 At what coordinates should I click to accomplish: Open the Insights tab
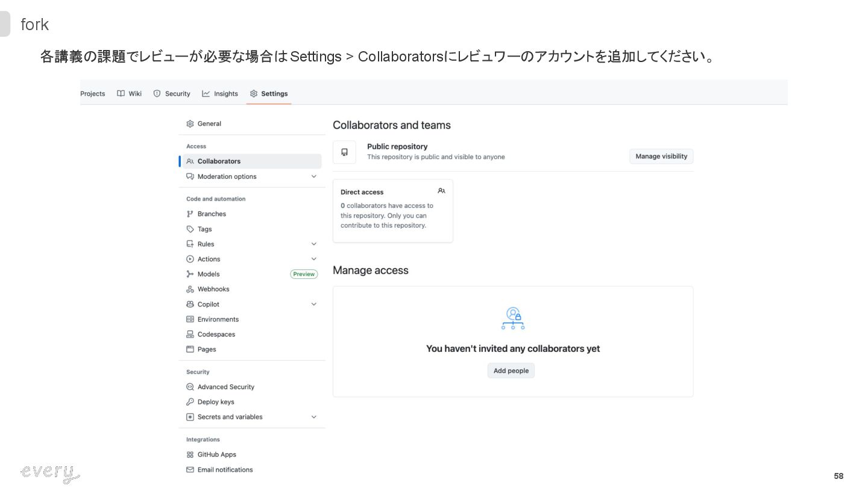(x=220, y=94)
